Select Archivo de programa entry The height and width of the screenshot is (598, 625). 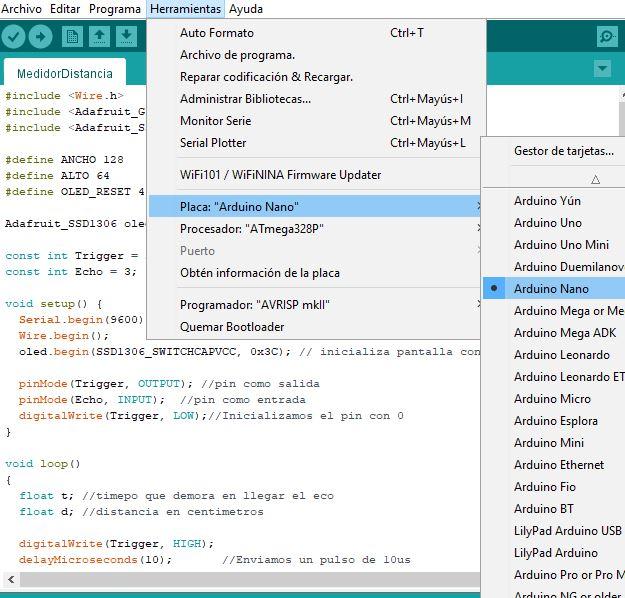pyautogui.click(x=314, y=55)
